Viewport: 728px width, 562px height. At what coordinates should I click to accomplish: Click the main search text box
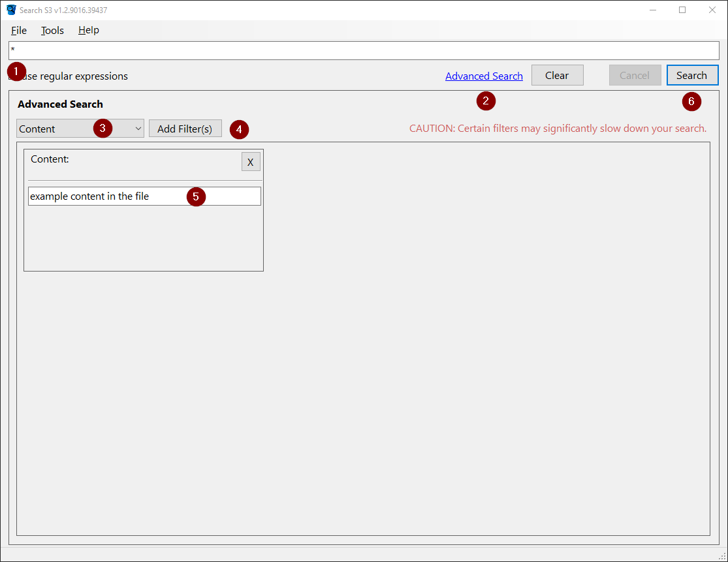pos(364,50)
